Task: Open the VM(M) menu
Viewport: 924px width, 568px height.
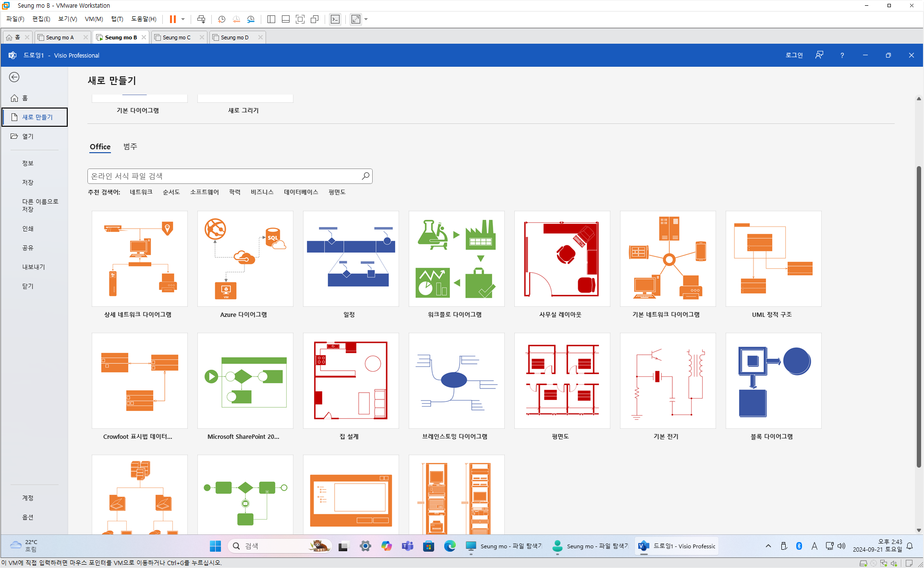Action: tap(94, 19)
